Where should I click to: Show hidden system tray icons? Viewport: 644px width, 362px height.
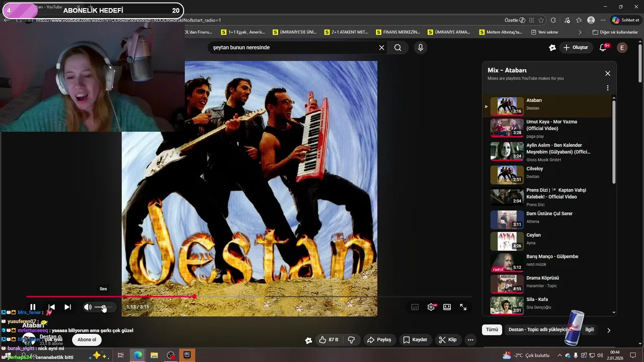[559, 355]
